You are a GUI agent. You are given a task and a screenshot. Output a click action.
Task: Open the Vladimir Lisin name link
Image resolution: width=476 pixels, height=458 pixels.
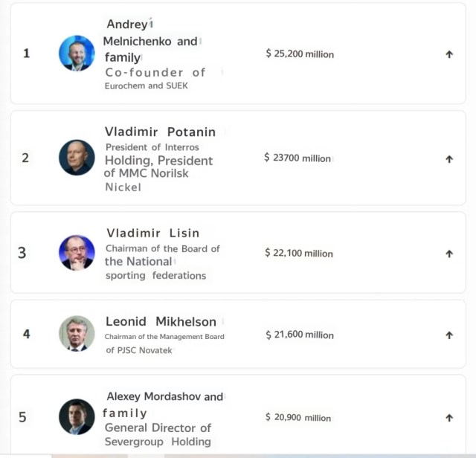coord(152,233)
